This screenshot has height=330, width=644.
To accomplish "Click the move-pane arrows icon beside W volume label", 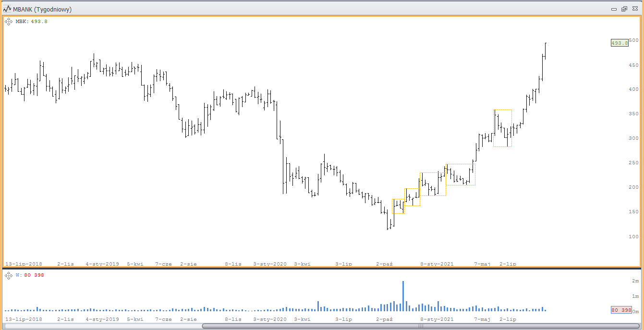I will point(9,275).
